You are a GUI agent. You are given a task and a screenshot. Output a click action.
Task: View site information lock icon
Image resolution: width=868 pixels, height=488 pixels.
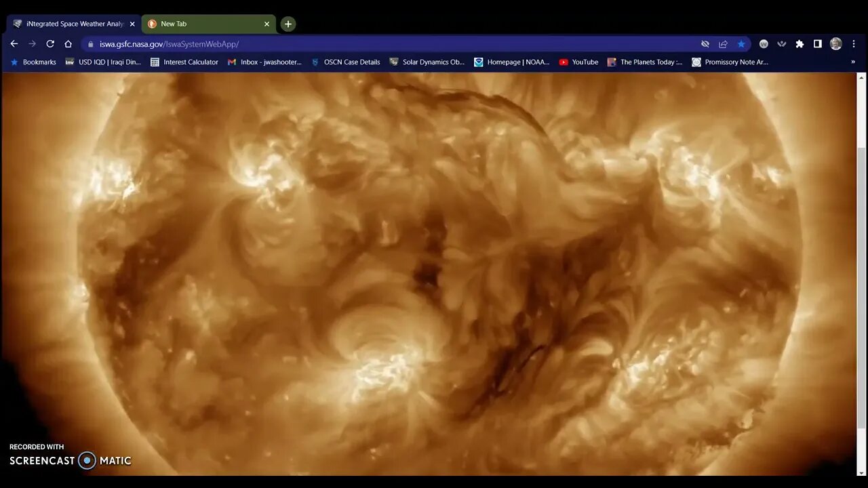coord(91,44)
